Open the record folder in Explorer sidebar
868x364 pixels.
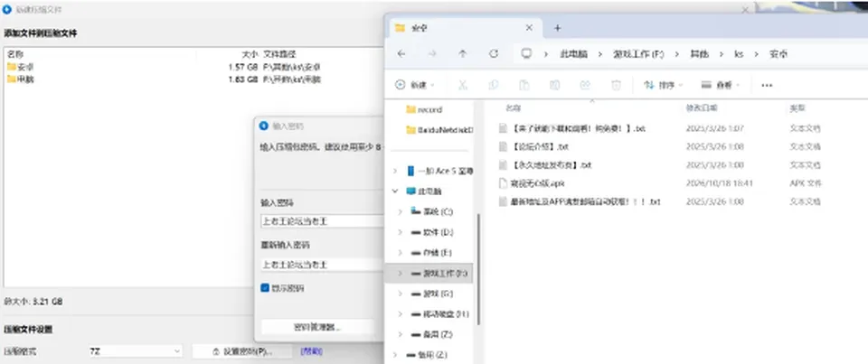tap(424, 109)
